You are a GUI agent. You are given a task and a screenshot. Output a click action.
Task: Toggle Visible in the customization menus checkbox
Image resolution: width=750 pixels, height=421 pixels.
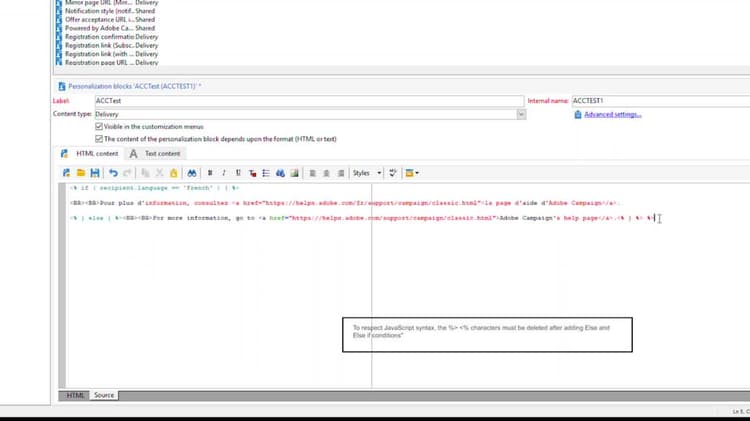(x=99, y=127)
